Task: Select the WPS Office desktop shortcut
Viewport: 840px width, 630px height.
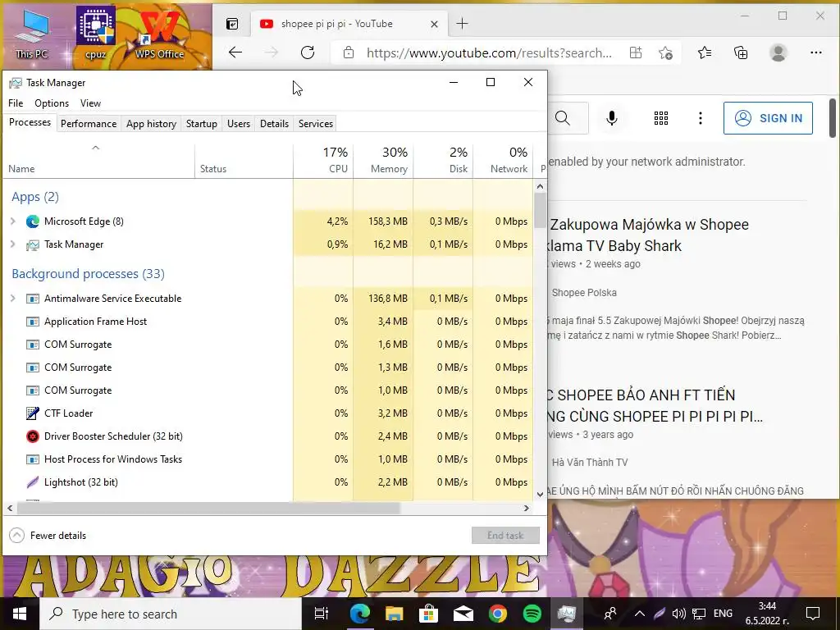Action: click(x=159, y=34)
